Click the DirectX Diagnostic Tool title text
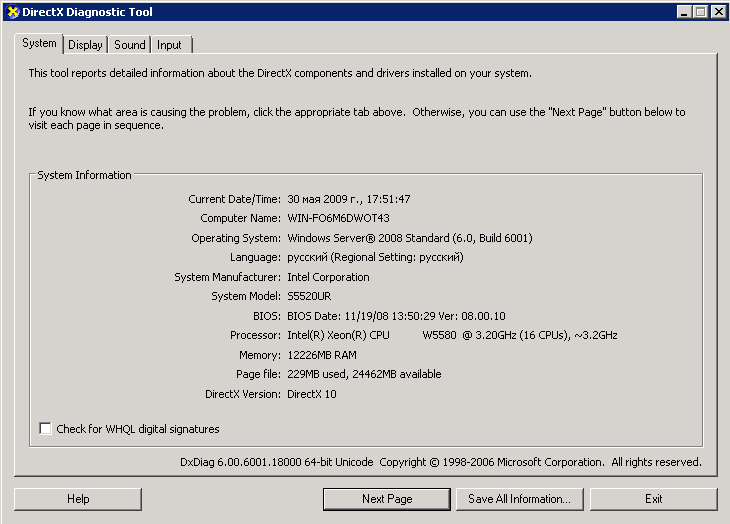 [x=88, y=12]
